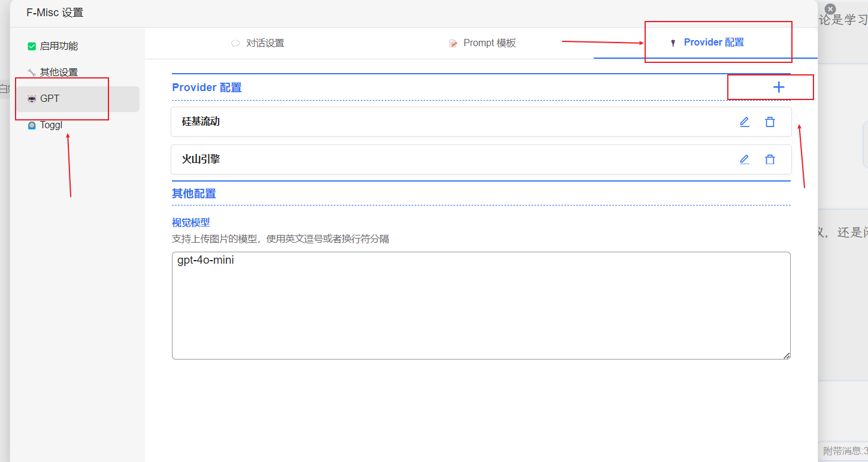Select the GPT sidebar section

click(77, 99)
